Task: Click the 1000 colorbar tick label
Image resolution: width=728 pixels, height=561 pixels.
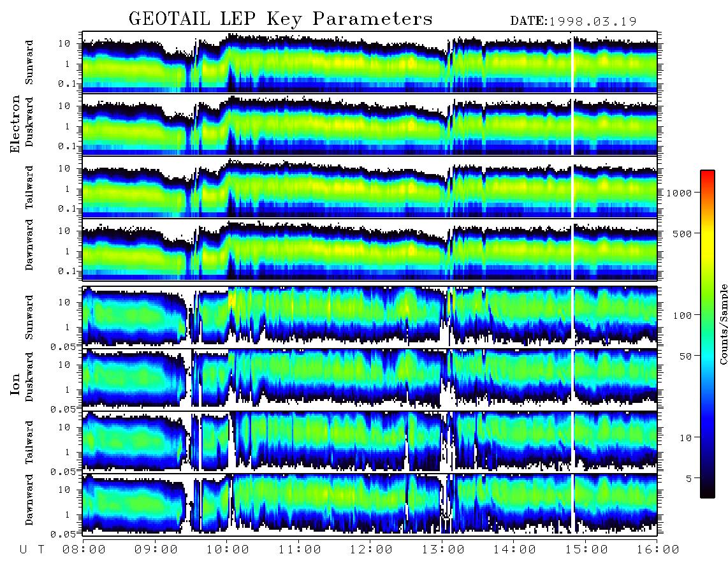Action: click(679, 193)
